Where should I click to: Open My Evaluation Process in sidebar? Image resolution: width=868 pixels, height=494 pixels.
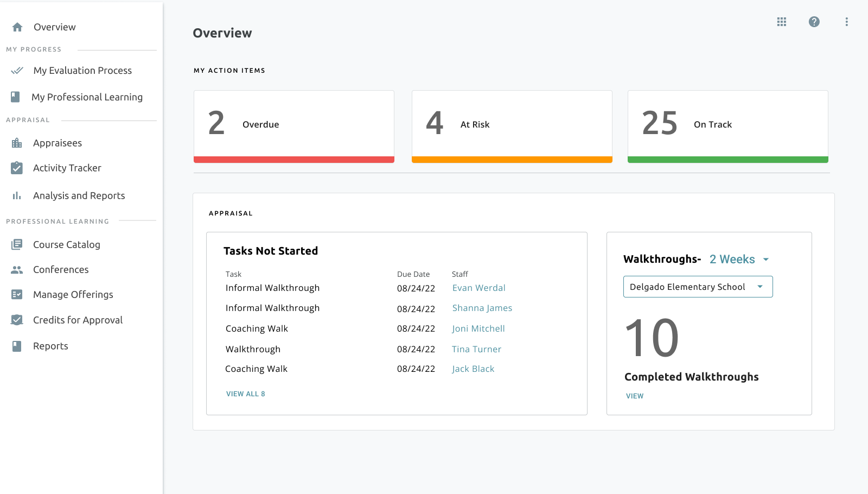click(x=82, y=71)
